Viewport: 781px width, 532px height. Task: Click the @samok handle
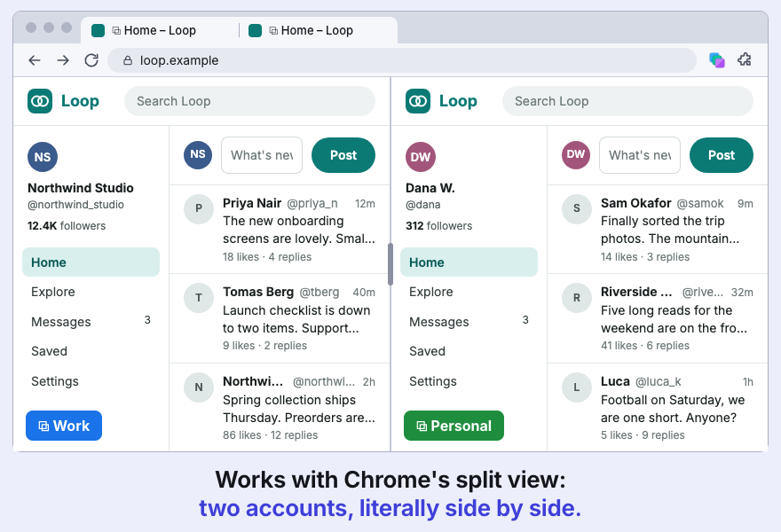700,203
